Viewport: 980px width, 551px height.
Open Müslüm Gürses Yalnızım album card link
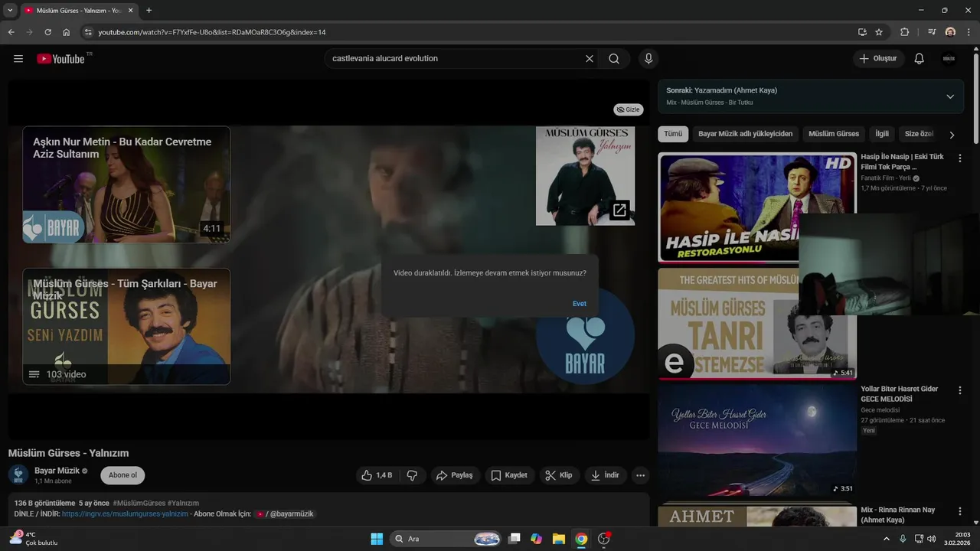(585, 176)
